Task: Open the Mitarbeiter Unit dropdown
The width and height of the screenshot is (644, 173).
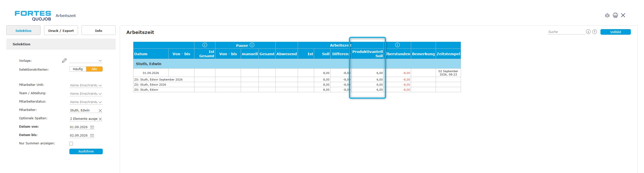Action: tap(86, 85)
